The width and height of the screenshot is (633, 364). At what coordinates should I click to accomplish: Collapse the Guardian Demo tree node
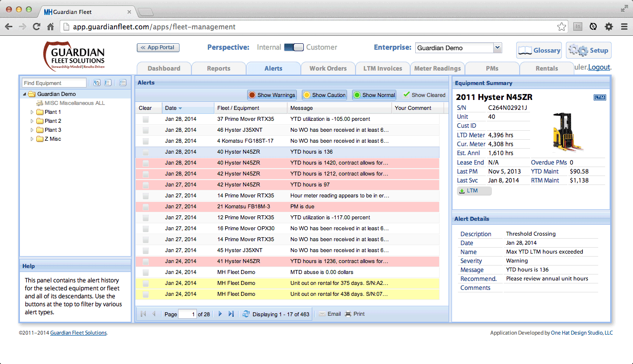[x=24, y=94]
